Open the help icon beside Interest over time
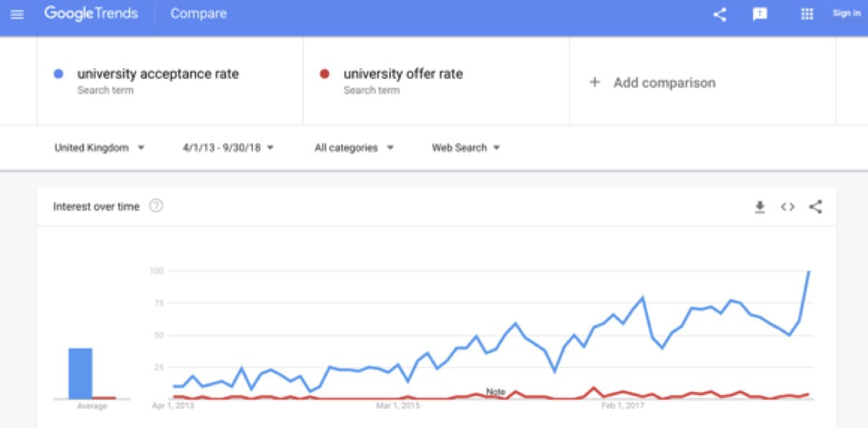The height and width of the screenshot is (428, 868). pos(156,206)
